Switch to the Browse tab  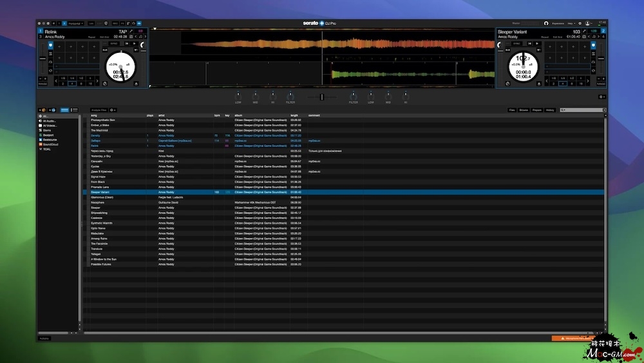[x=524, y=110]
